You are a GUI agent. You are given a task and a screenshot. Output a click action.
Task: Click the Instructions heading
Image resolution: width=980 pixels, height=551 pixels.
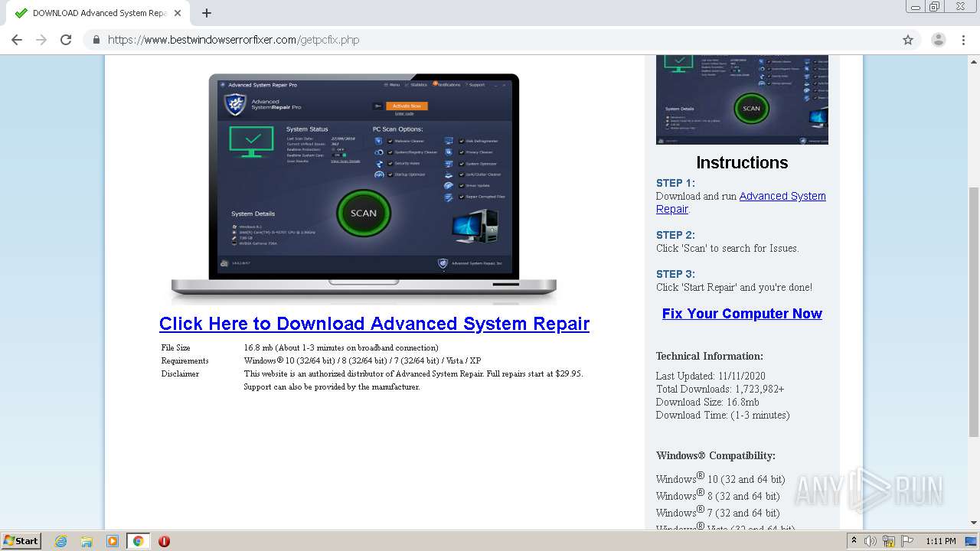(x=742, y=162)
